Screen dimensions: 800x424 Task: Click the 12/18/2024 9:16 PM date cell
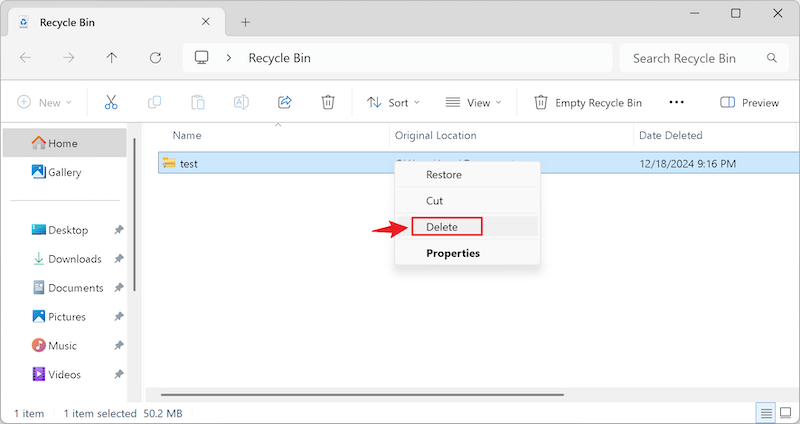tap(687, 164)
